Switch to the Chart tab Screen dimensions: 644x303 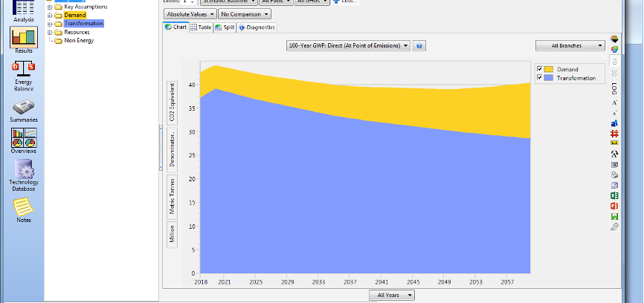click(176, 27)
